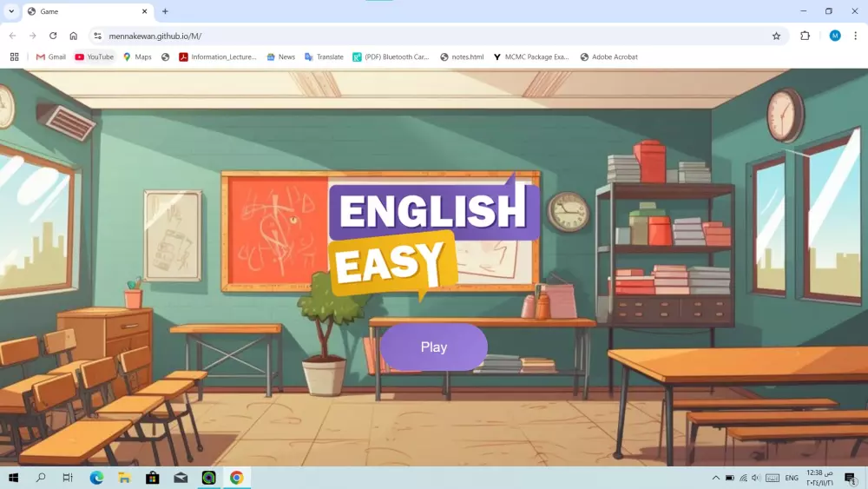This screenshot has height=489, width=868.
Task: Open the green screen recorder taskbar app
Action: tap(208, 478)
